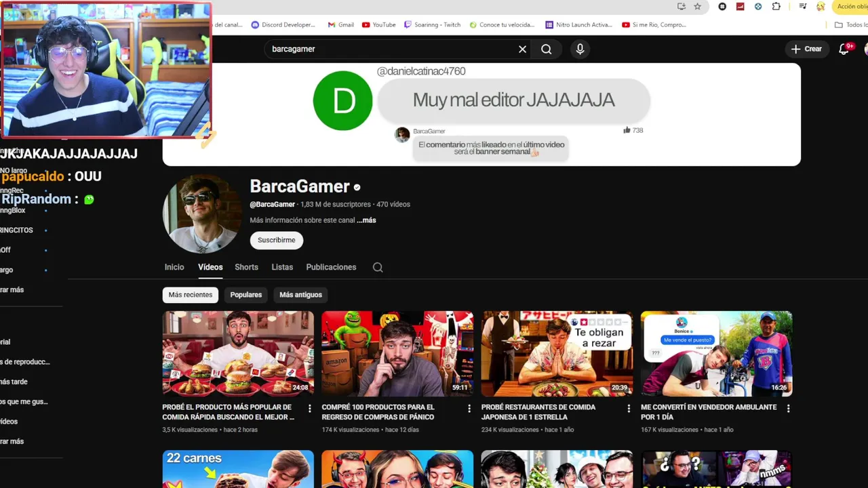Expand subscriptions list via upper 'rar más'
The image size is (868, 488).
point(14,289)
